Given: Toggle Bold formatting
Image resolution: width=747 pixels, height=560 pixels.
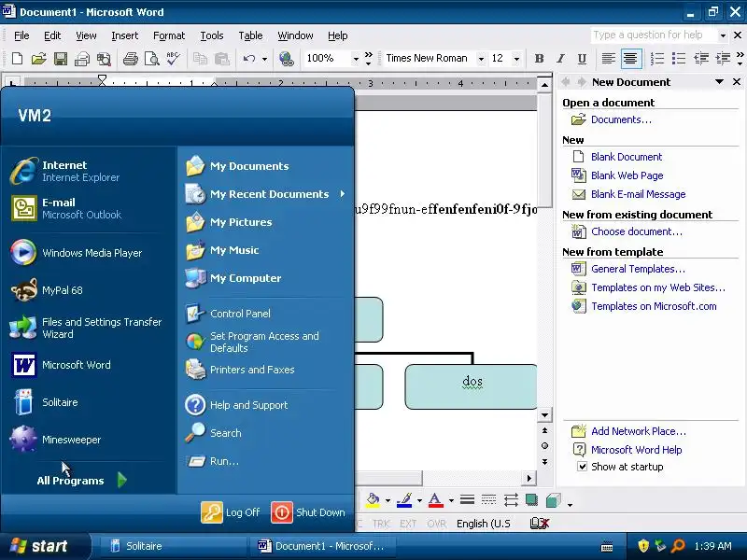Looking at the screenshot, I should [x=539, y=59].
